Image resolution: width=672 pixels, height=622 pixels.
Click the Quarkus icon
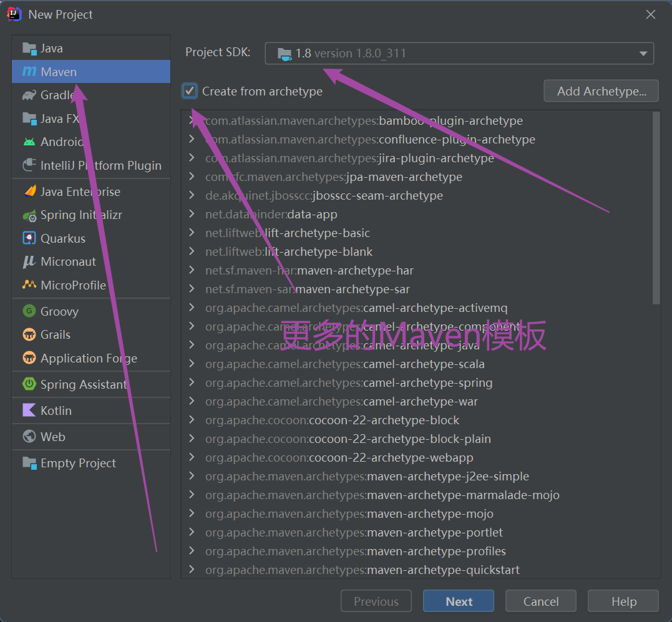click(x=29, y=238)
